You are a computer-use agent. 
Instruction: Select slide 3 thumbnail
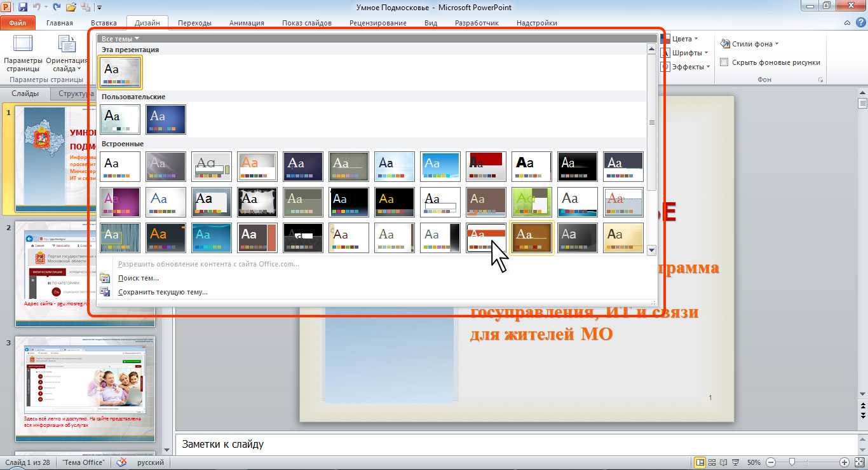tap(85, 389)
